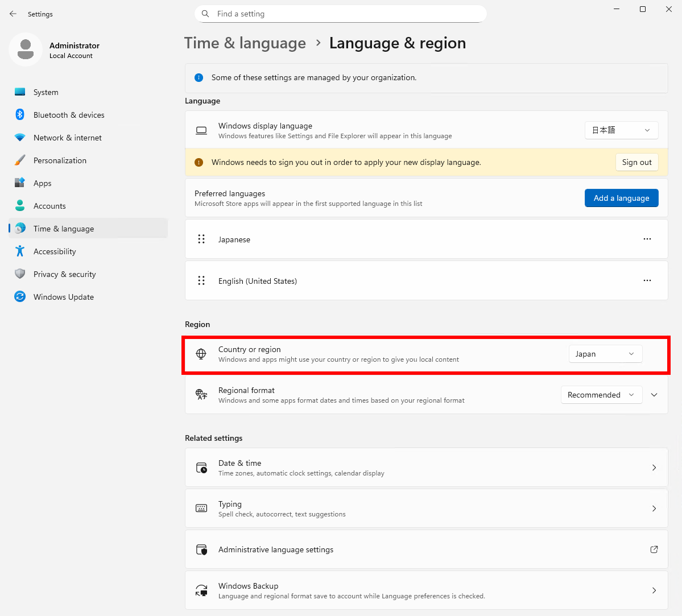Click the Typing keyboard icon
Screen dimensions: 682x616
201,508
